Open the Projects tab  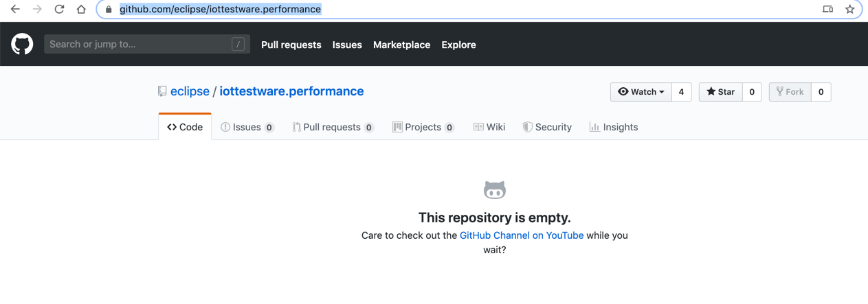[423, 127]
